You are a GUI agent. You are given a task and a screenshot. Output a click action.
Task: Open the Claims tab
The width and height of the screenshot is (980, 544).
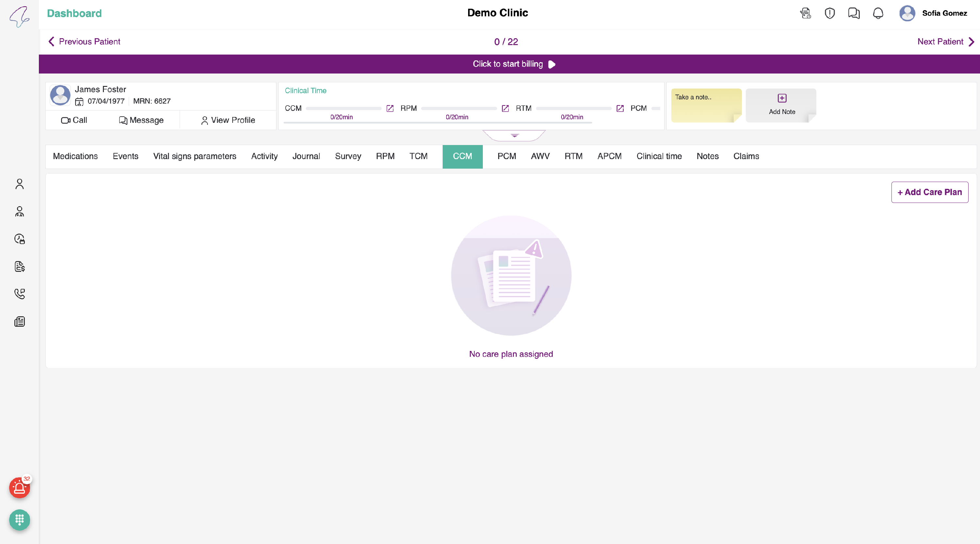tap(746, 157)
